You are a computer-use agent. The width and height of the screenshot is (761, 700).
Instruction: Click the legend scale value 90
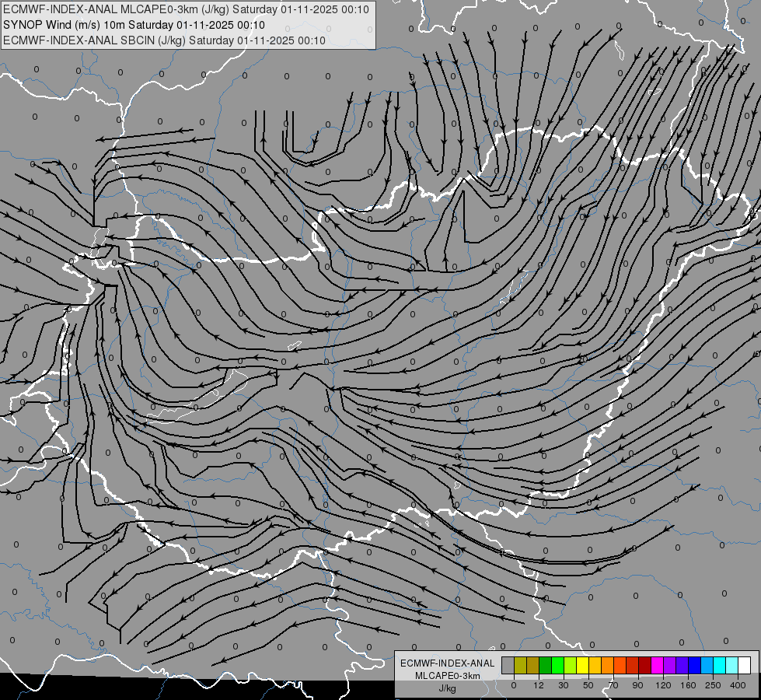tap(637, 685)
